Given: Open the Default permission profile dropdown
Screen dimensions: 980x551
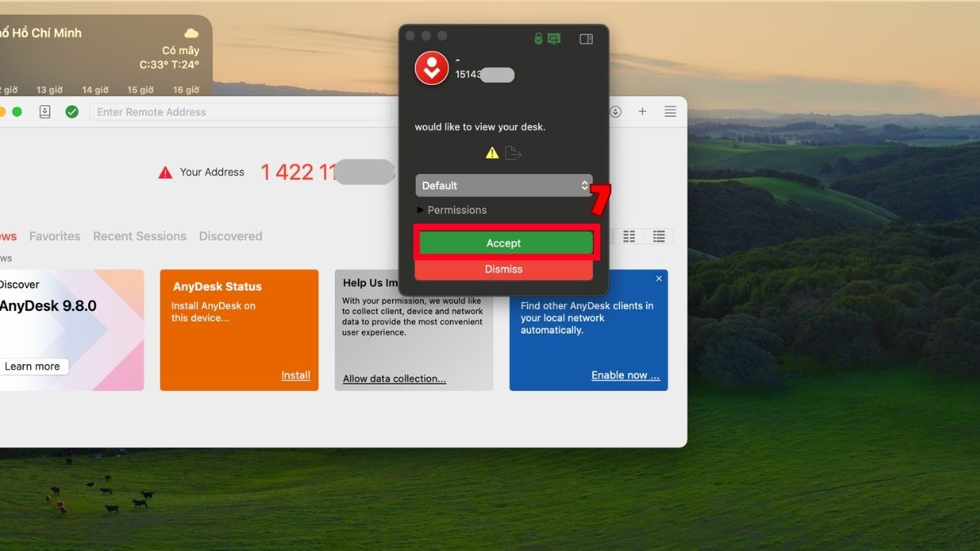Looking at the screenshot, I should tap(504, 185).
